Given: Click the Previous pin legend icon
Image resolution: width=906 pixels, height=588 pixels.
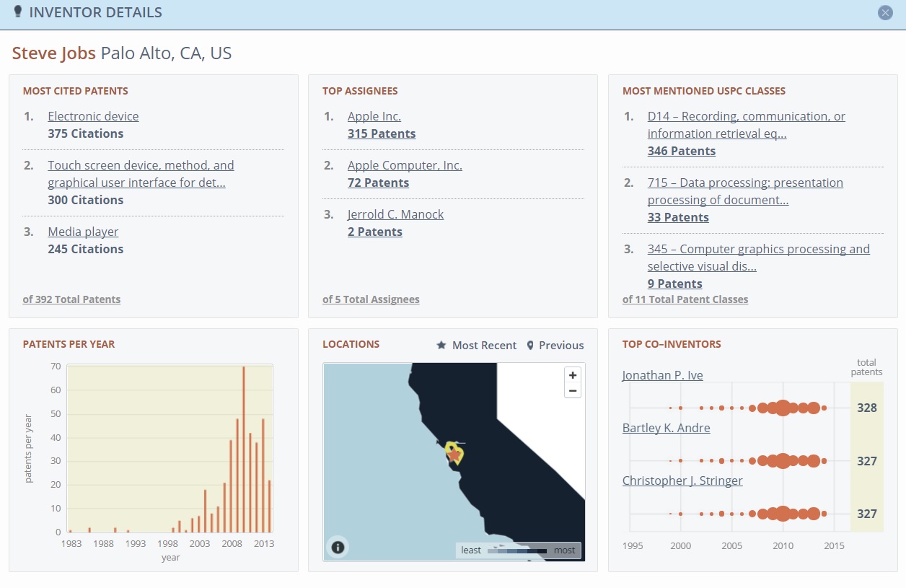Looking at the screenshot, I should tap(530, 346).
